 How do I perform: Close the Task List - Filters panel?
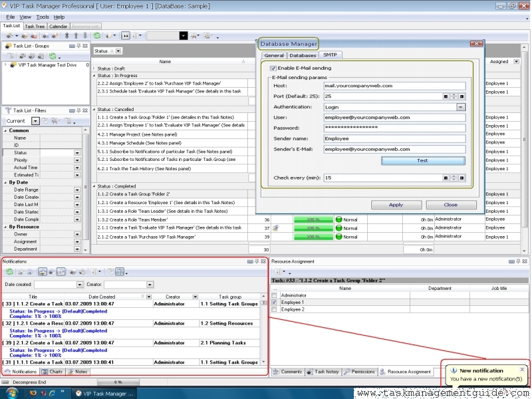click(85, 110)
